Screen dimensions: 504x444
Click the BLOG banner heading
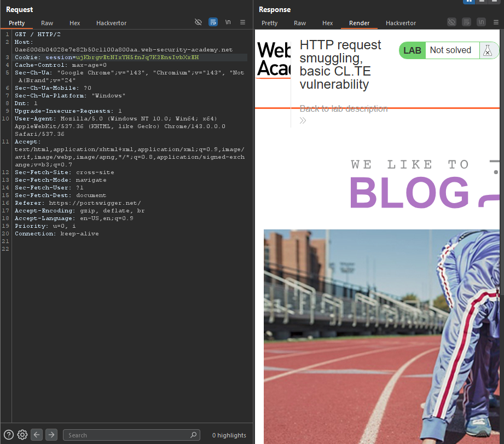pos(409,193)
